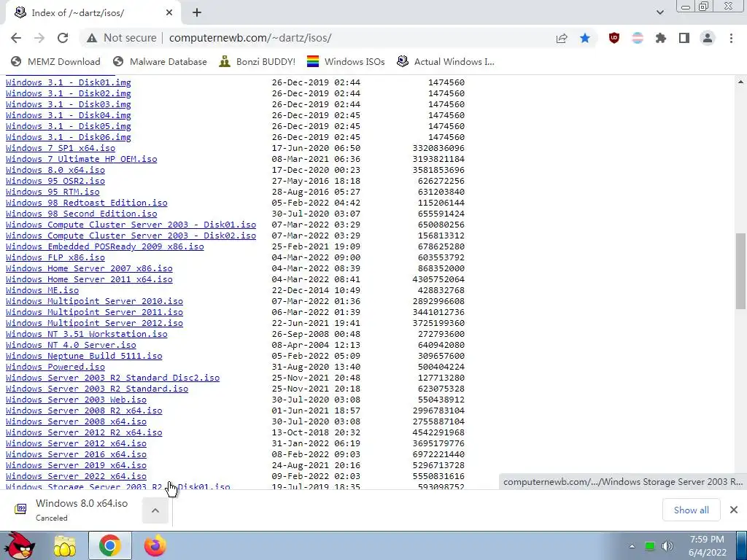
Task: Open the file explorer taskbar icon
Action: pos(65,546)
